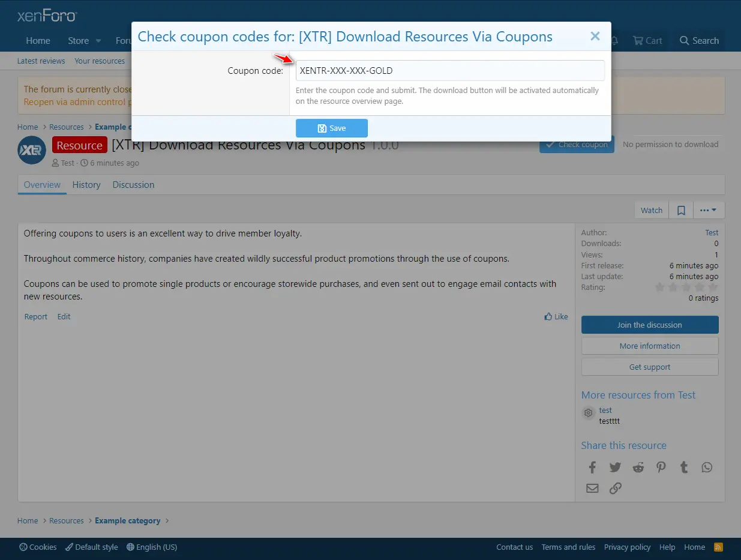Screen dimensions: 741x560
Task: Share this resource by email icon
Action: click(x=592, y=488)
